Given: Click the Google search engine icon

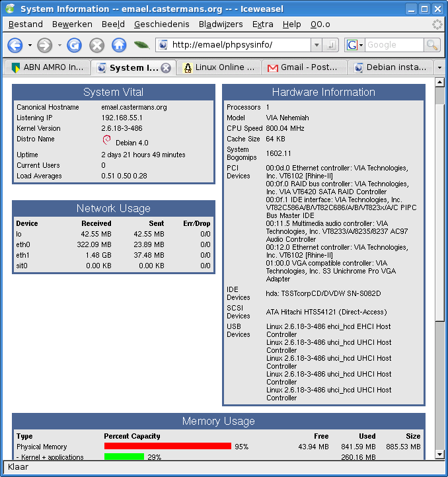Looking at the screenshot, I should [x=352, y=45].
